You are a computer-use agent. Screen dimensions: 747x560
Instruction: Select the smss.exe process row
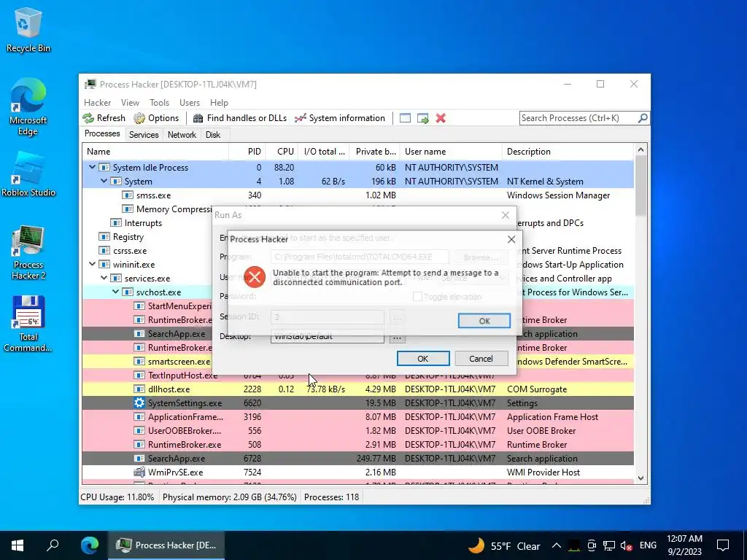(357, 195)
